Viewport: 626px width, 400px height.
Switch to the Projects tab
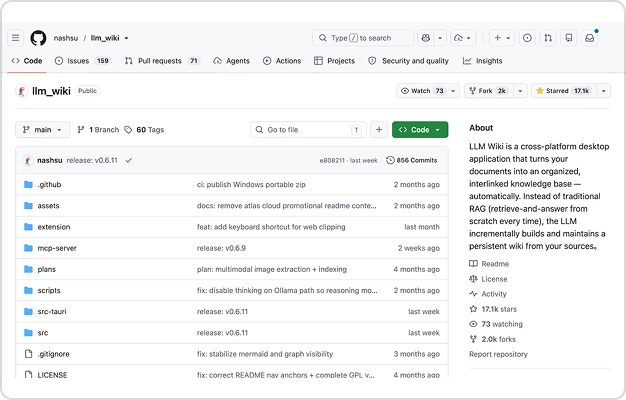(x=335, y=61)
